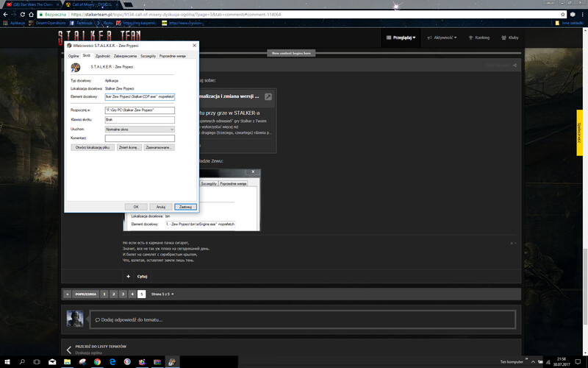
Task: Open the Ranking page
Action: tap(479, 38)
